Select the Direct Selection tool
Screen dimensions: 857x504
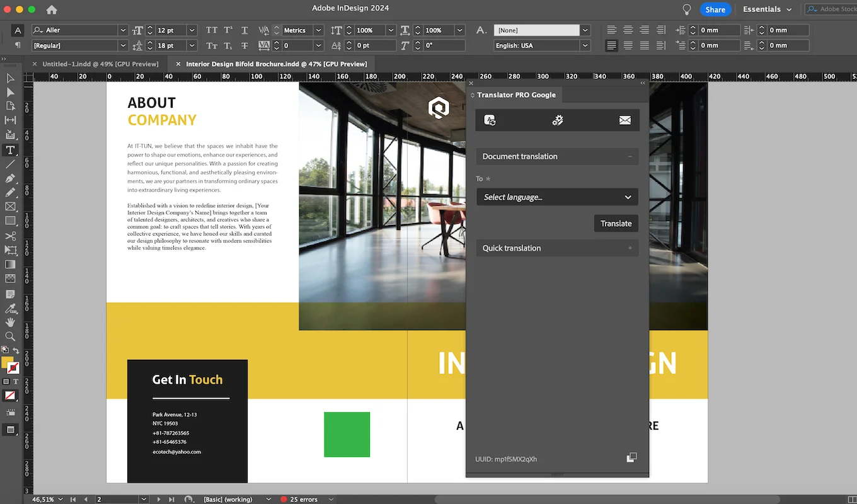(10, 92)
